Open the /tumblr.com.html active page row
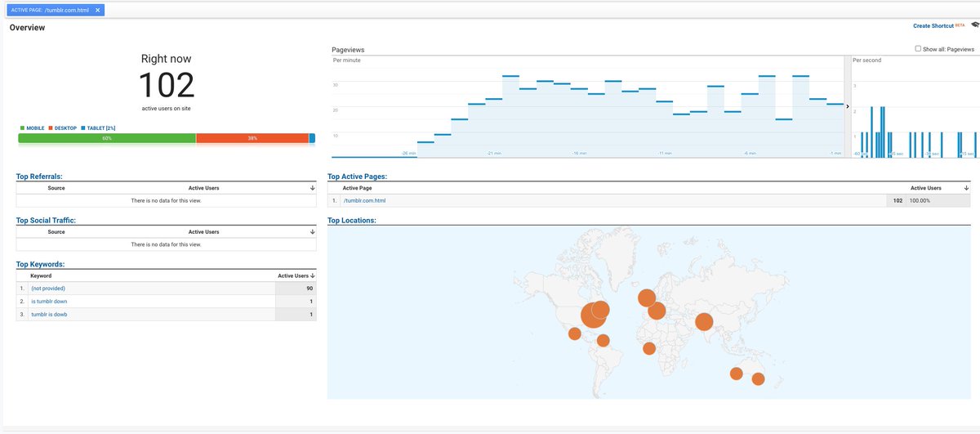980x434 pixels. pyautogui.click(x=364, y=200)
